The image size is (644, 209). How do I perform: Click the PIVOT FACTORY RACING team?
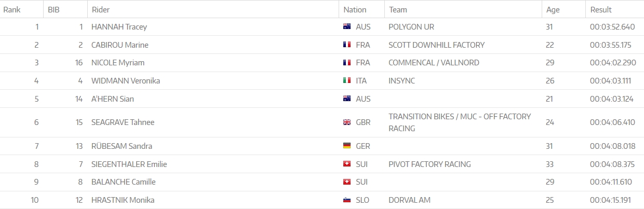point(430,164)
